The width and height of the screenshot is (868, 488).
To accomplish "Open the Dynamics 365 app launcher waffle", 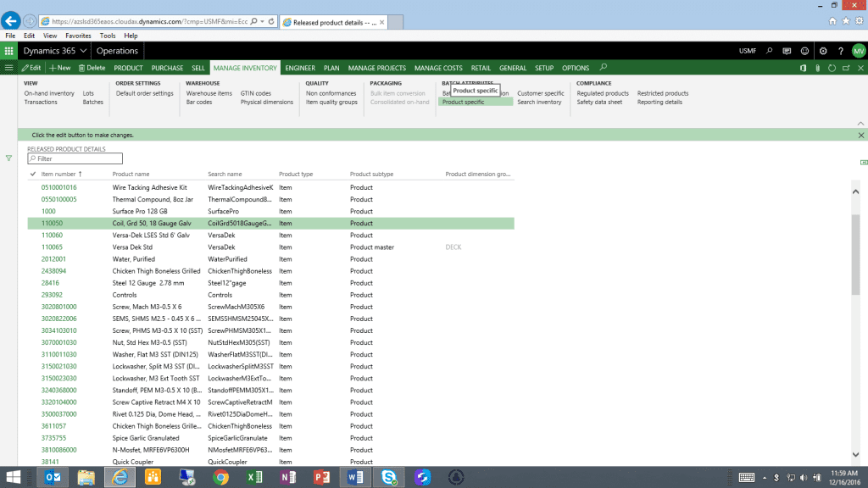I will click(x=9, y=51).
